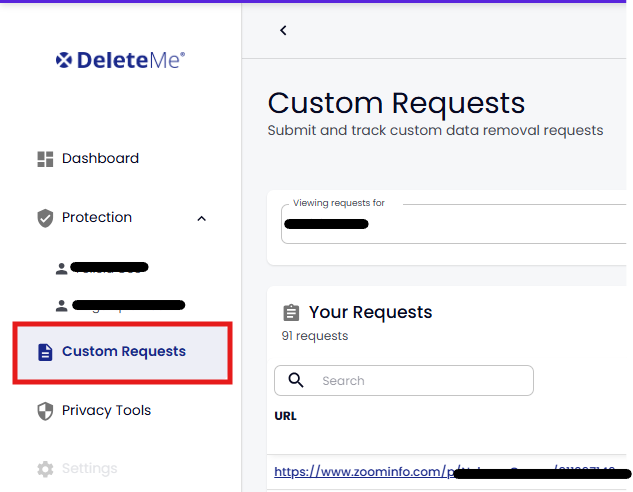Click the requests Search field
The width and height of the screenshot is (633, 492).
click(x=420, y=380)
